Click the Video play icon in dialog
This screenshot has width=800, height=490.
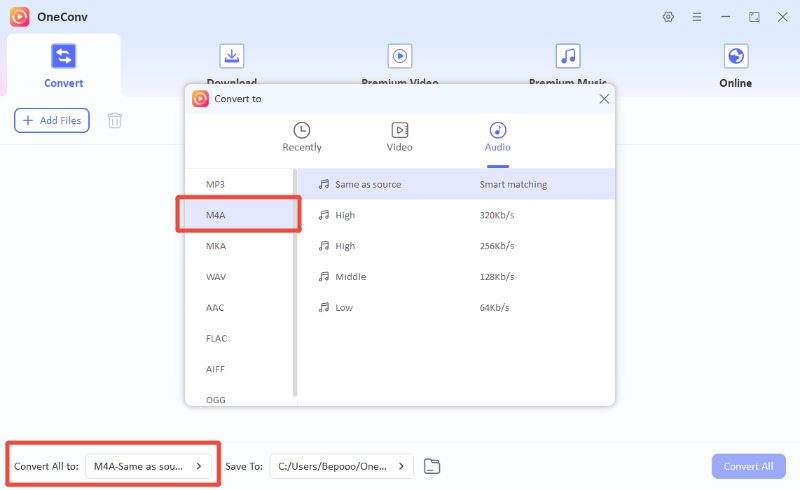click(399, 130)
